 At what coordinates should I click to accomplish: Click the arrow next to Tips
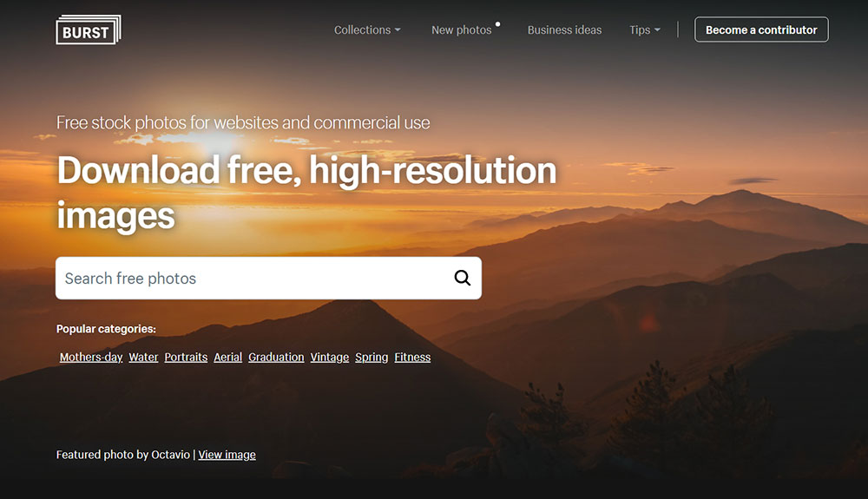[x=657, y=30]
